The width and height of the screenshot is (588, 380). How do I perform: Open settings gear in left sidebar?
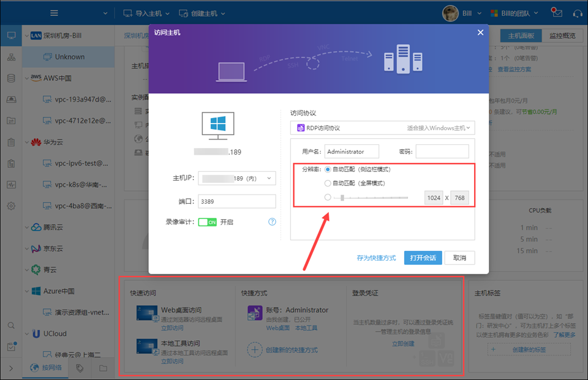point(11,206)
